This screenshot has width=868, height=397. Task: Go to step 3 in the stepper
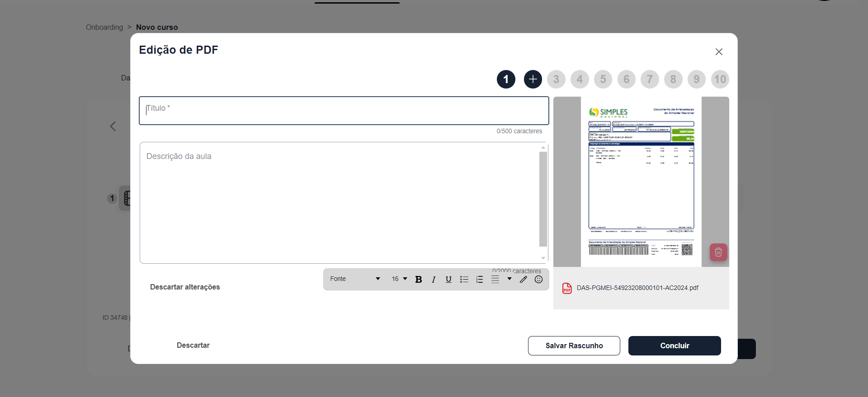556,79
